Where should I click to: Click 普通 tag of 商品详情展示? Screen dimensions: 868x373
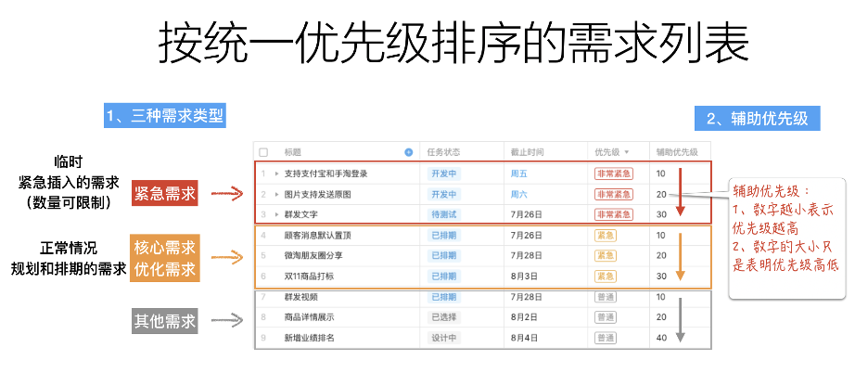[x=606, y=317]
